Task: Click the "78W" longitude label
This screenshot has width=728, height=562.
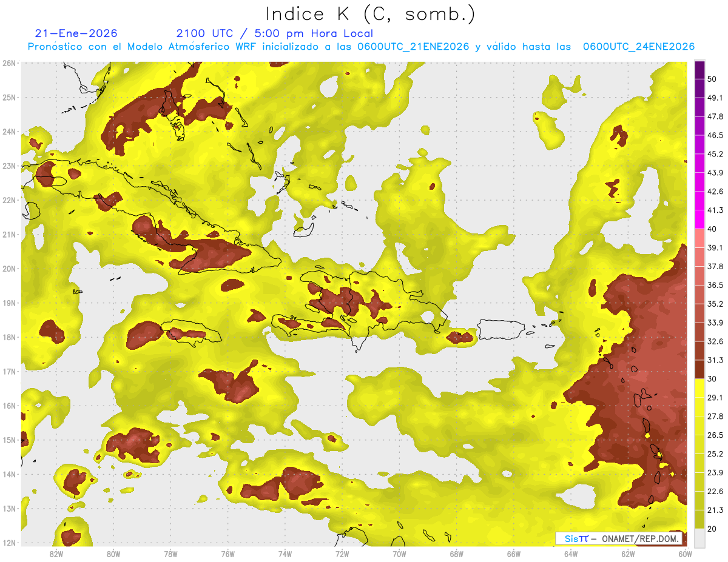Action: tap(171, 554)
